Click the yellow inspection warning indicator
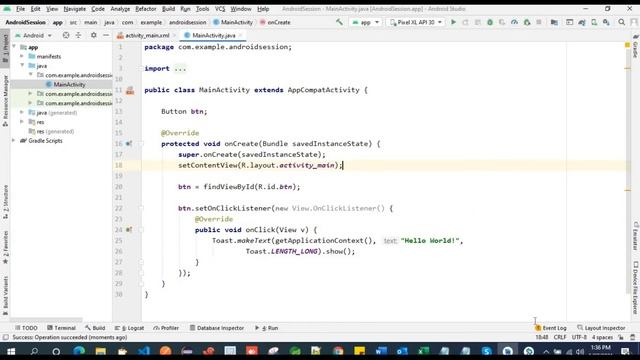 point(627,45)
